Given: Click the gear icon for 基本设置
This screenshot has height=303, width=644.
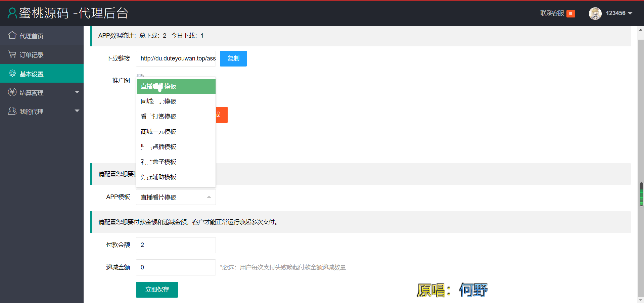Looking at the screenshot, I should click(x=12, y=74).
